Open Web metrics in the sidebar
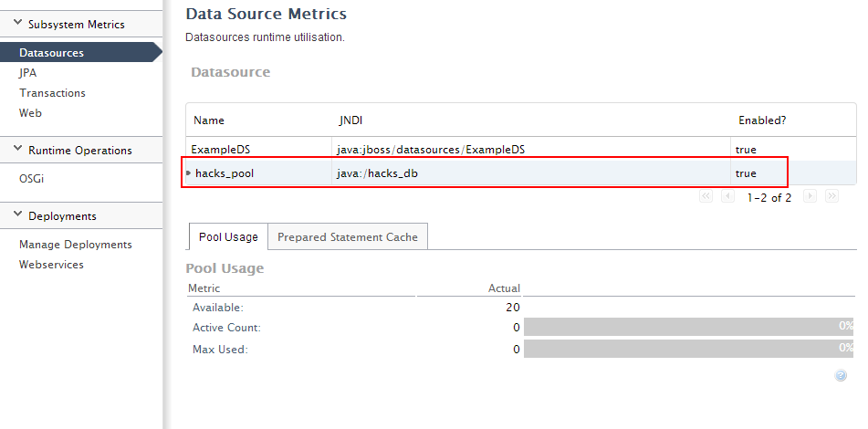Viewport: 868px width, 429px height. (x=30, y=113)
